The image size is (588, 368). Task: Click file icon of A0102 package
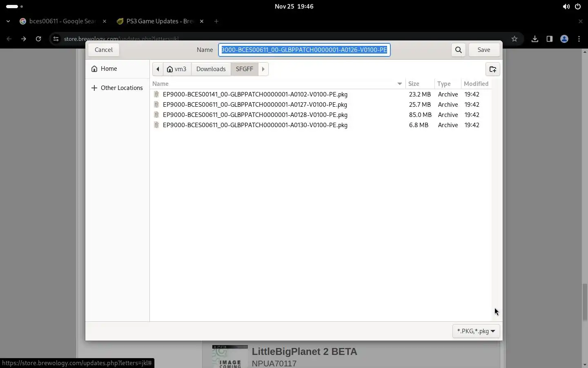point(156,94)
